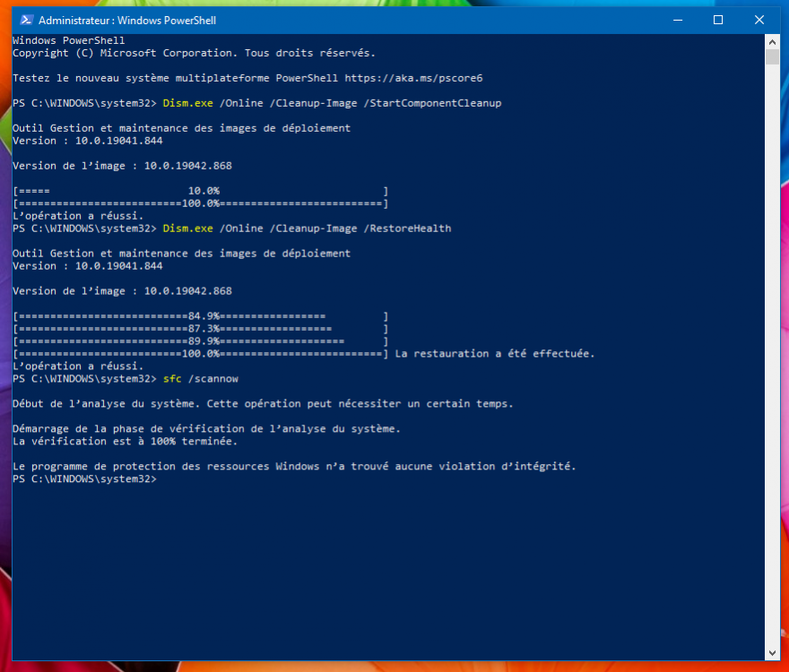The height and width of the screenshot is (672, 789).
Task: Click the 87.3% progress bar line
Action: click(x=200, y=329)
